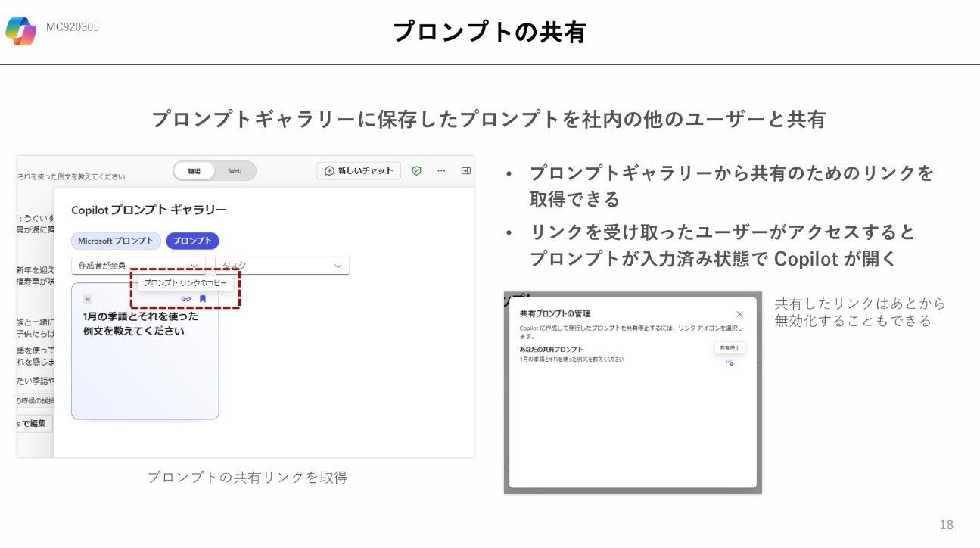Click the dialog description about リンク アイコンを選択

[x=633, y=332]
